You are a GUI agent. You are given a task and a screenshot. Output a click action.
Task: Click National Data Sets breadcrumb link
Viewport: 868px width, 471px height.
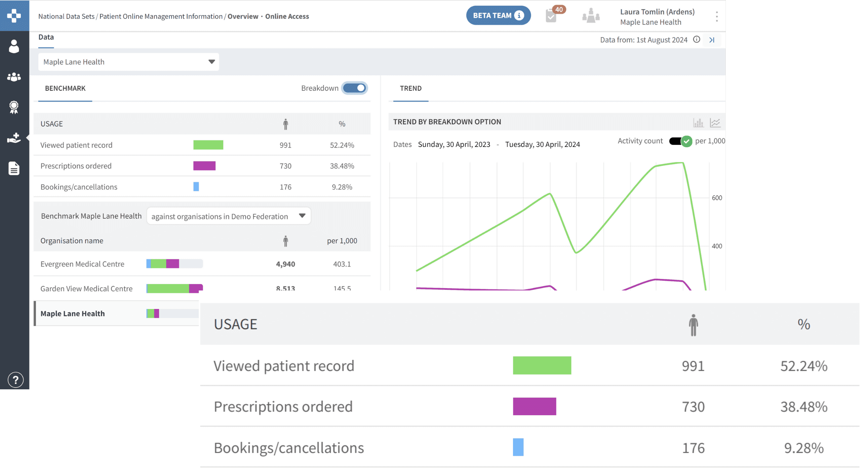(66, 16)
